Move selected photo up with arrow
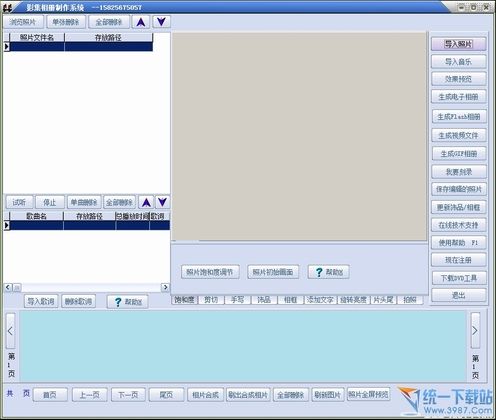496x420 pixels. [x=141, y=22]
